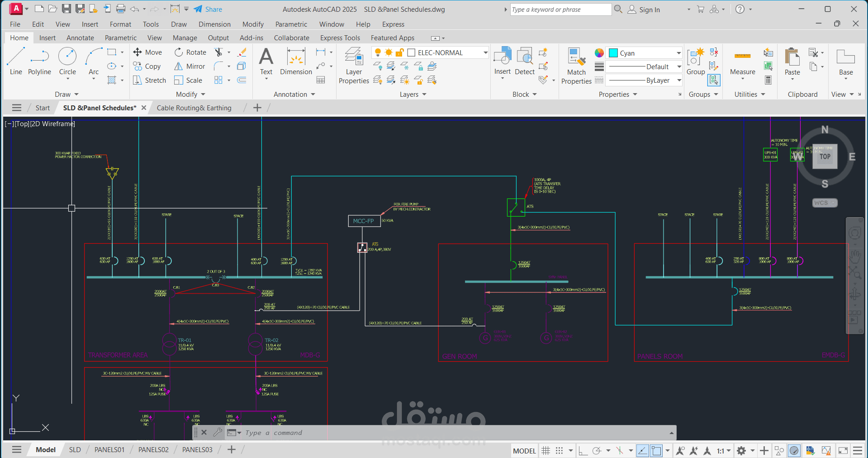The width and height of the screenshot is (868, 458).
Task: Click the keyword search input field
Action: coord(560,9)
